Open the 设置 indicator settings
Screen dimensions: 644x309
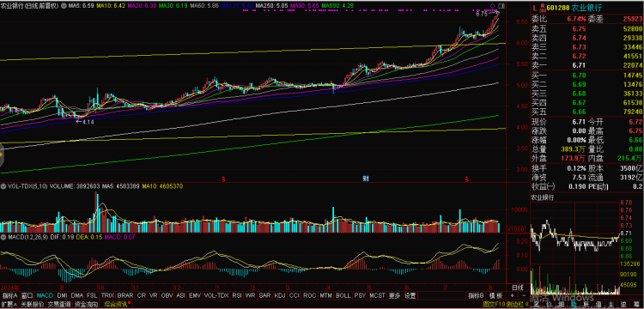pyautogui.click(x=410, y=295)
